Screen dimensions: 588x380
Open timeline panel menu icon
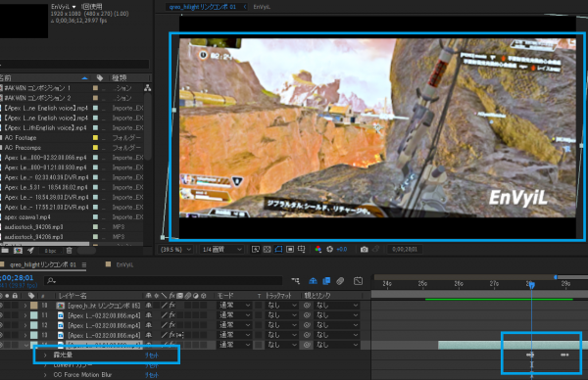pos(83,264)
